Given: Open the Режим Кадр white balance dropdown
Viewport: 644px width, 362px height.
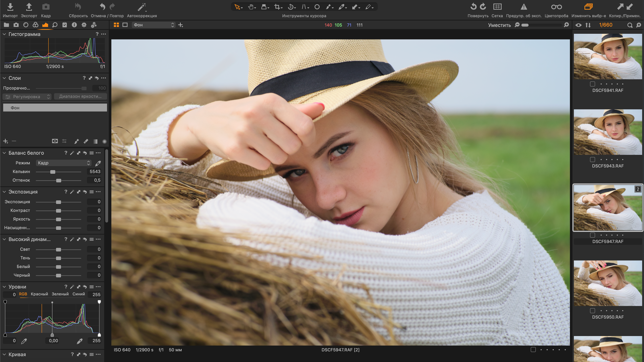Looking at the screenshot, I should pos(63,163).
